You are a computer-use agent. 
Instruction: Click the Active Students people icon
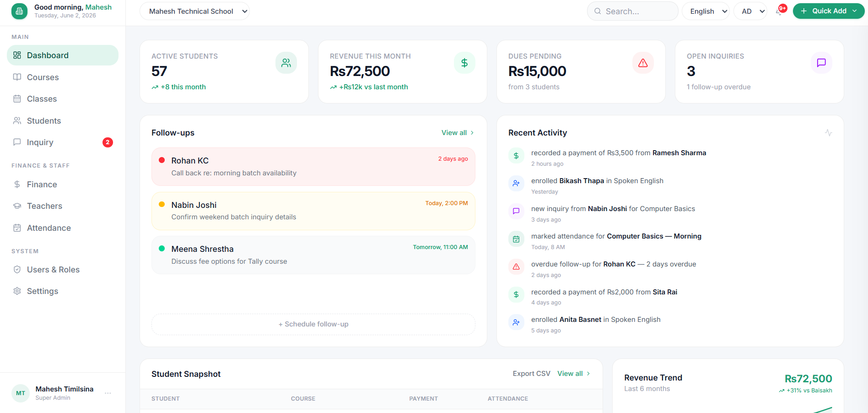286,63
